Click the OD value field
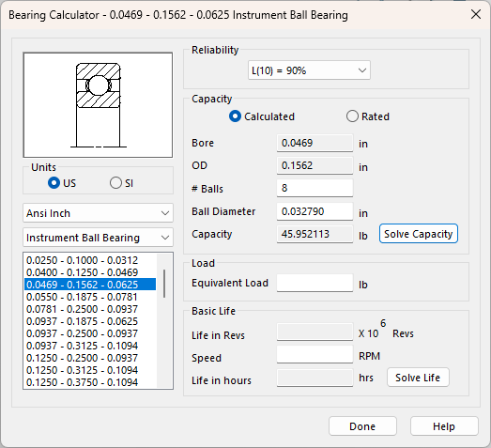Screen dimensions: 491x448 [315, 165]
